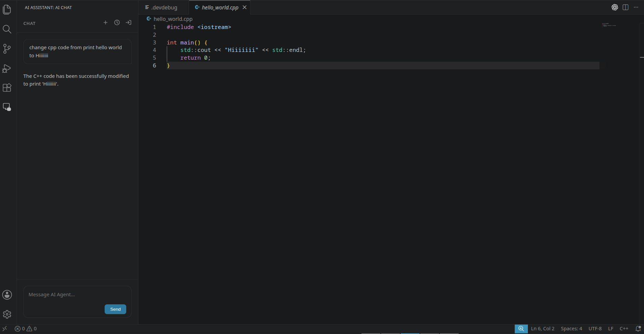The image size is (644, 334).
Task: Select encoding UTF-8
Action: (x=595, y=329)
